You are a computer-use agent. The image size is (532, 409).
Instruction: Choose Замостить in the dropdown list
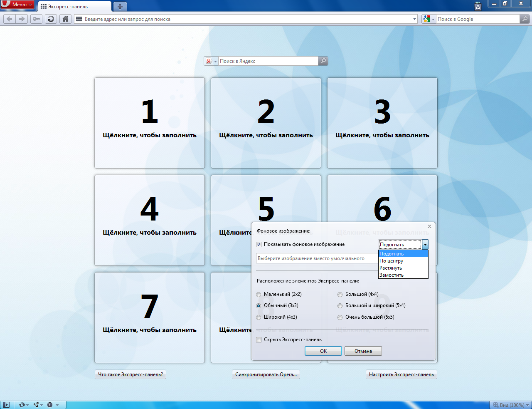(403, 275)
